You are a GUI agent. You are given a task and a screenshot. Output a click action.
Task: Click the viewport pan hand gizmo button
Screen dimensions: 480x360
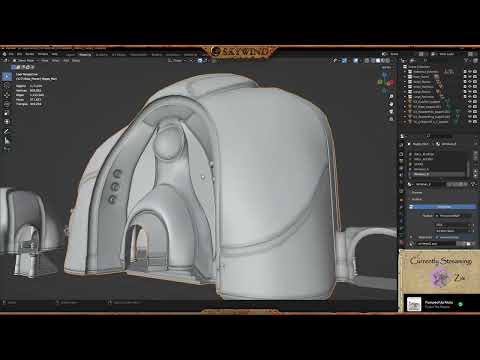391,104
